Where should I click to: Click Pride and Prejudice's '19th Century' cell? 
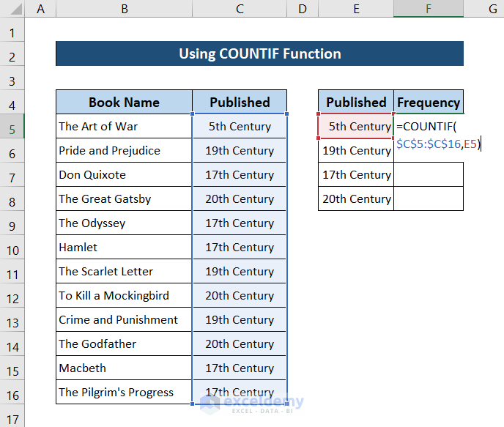pyautogui.click(x=240, y=150)
